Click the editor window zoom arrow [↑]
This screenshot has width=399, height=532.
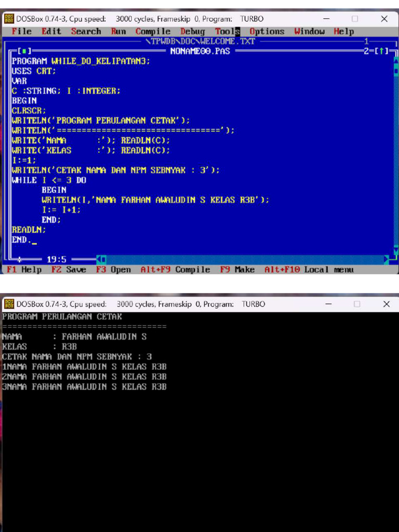pos(381,51)
